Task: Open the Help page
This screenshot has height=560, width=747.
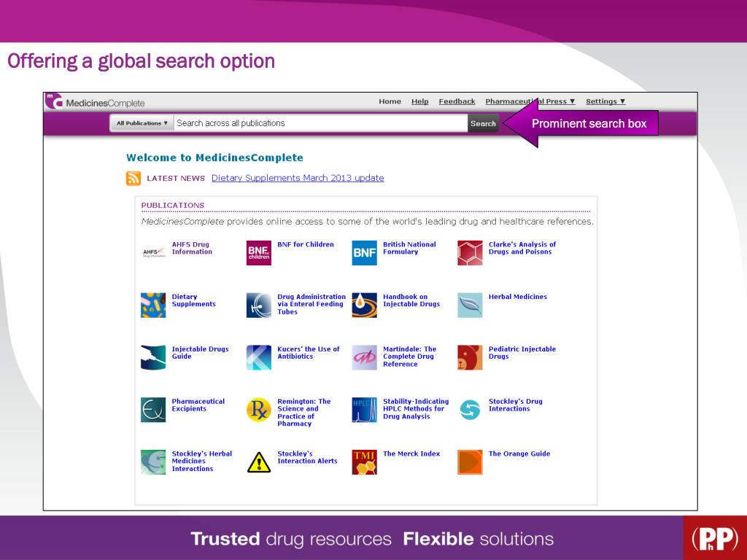Action: click(x=419, y=101)
